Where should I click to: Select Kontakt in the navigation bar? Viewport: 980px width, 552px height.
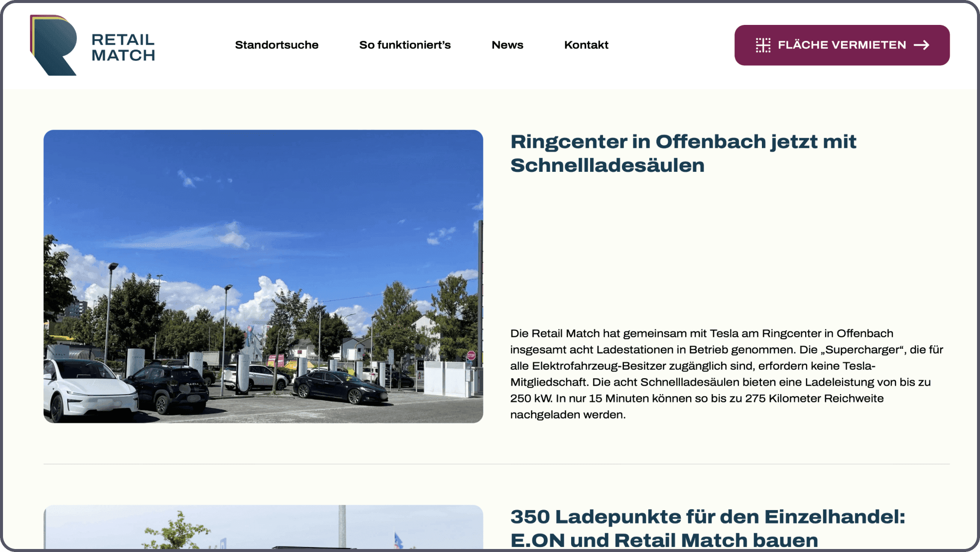click(586, 45)
